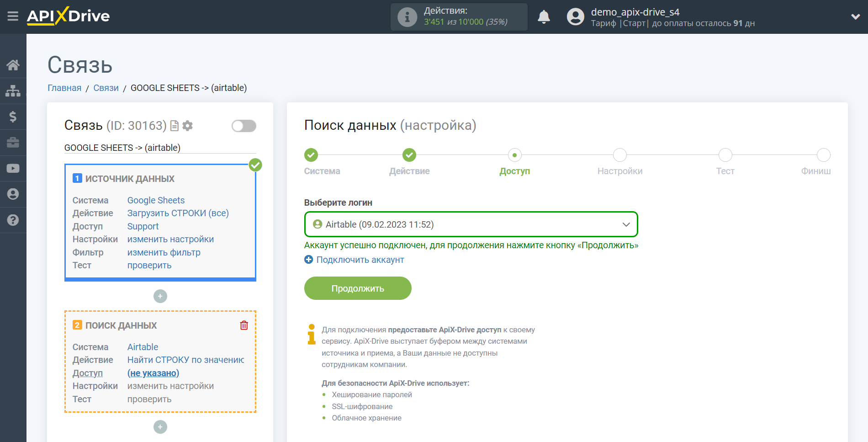This screenshot has height=442, width=868.
Task: Expand the account menu chevron
Action: (855, 17)
